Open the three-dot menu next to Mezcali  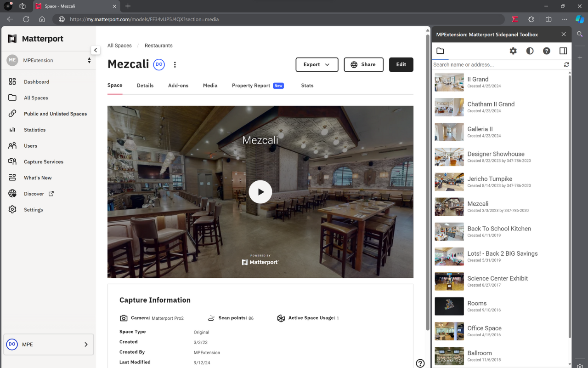pyautogui.click(x=175, y=64)
